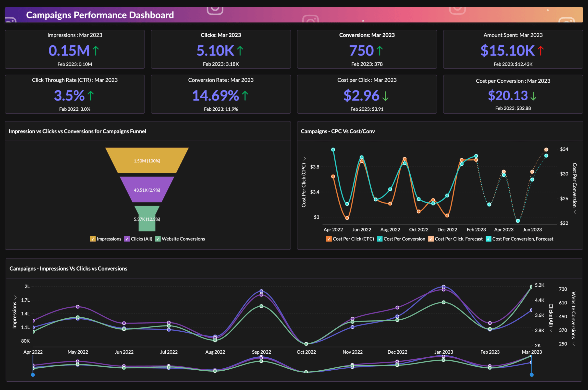This screenshot has width=588, height=390.
Task: Click the chevron above the Impressions axis label
Action: click(15, 298)
